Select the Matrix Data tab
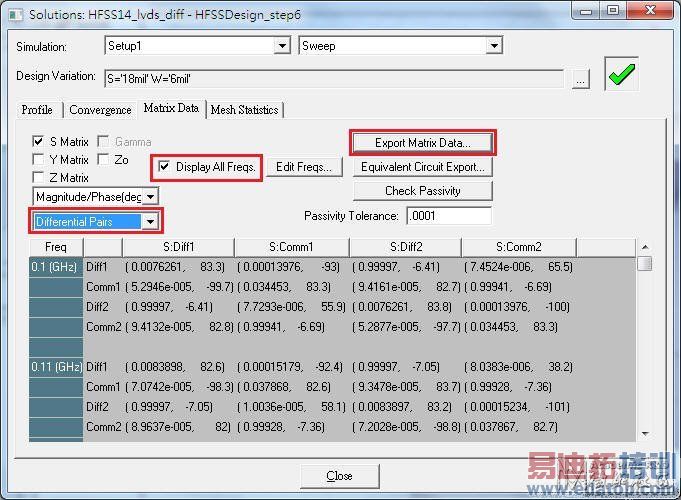The width and height of the screenshot is (681, 500). (171, 108)
